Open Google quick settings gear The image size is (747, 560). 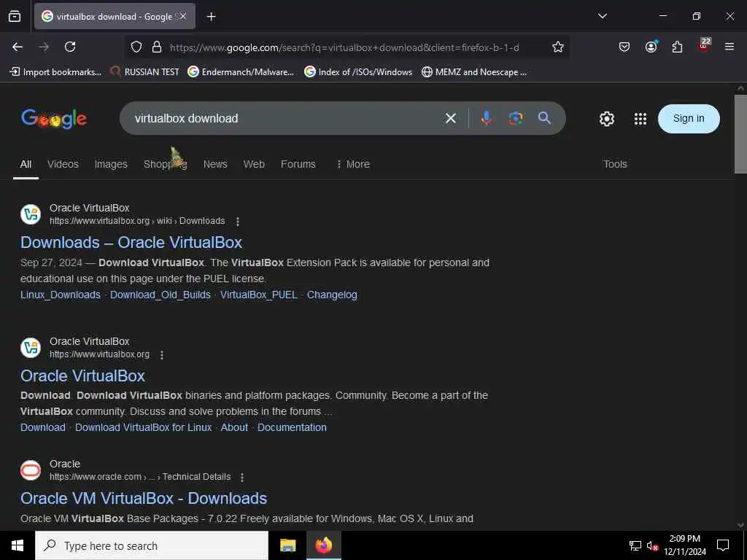[606, 119]
